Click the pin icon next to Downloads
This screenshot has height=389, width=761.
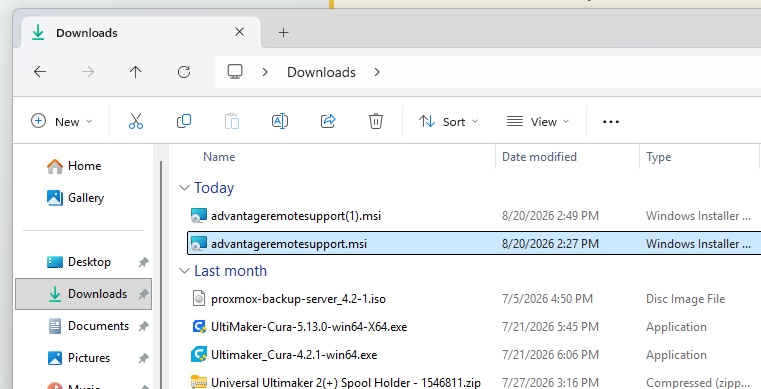click(143, 294)
